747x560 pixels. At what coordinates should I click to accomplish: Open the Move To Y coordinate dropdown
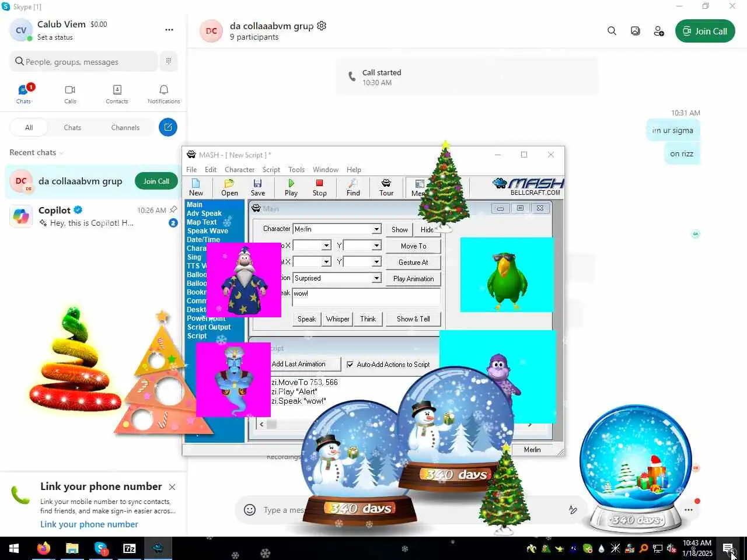click(376, 246)
